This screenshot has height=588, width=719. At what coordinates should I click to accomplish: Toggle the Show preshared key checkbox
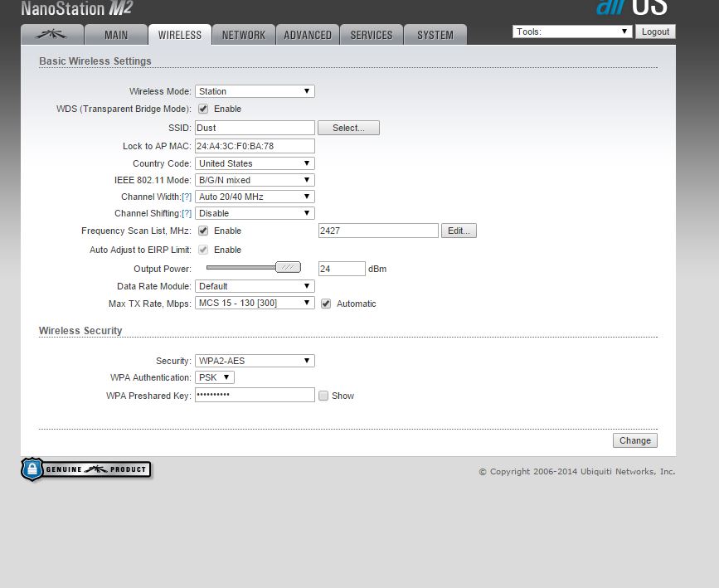point(323,396)
